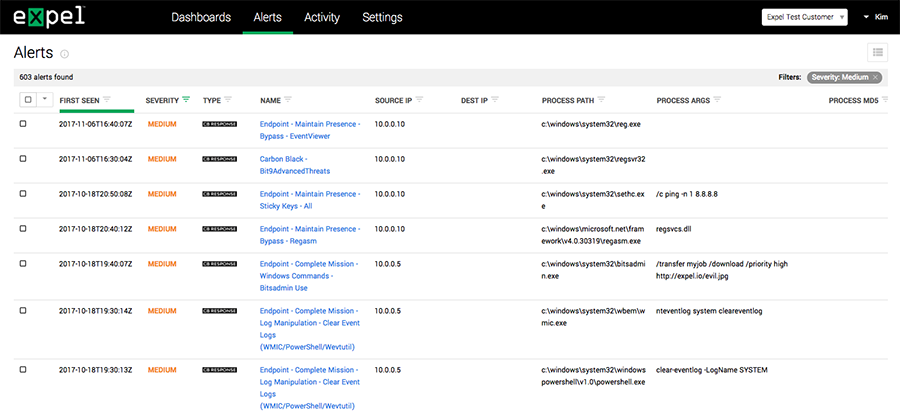This screenshot has height=416, width=900.
Task: Sort by the First Seen column header
Action: 79,100
